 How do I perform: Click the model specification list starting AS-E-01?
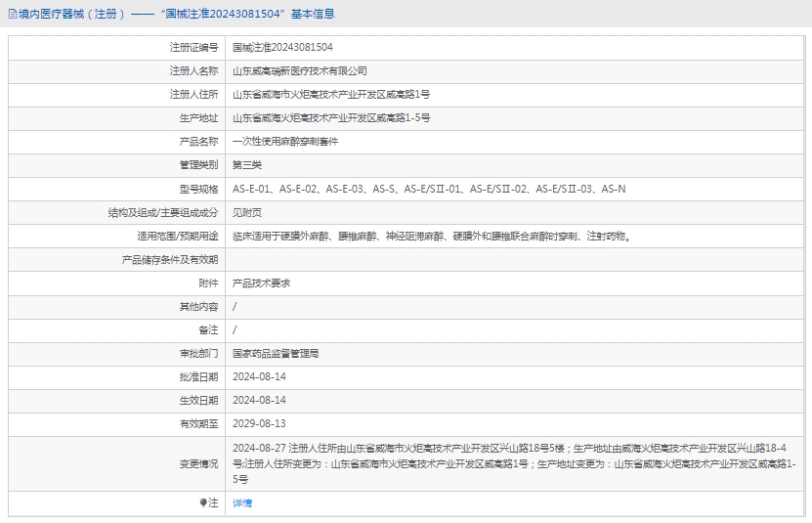click(x=429, y=189)
